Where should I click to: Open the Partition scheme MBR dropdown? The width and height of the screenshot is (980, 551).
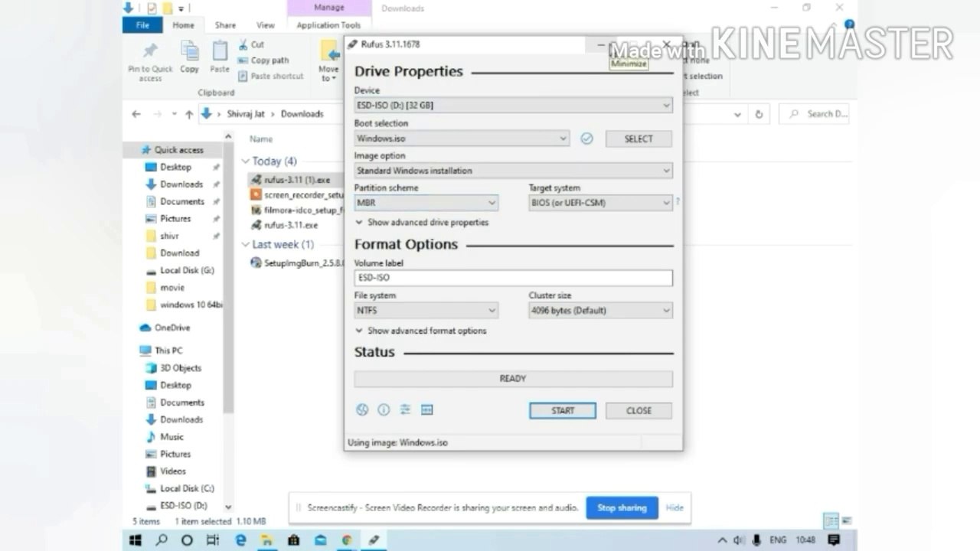click(x=426, y=203)
